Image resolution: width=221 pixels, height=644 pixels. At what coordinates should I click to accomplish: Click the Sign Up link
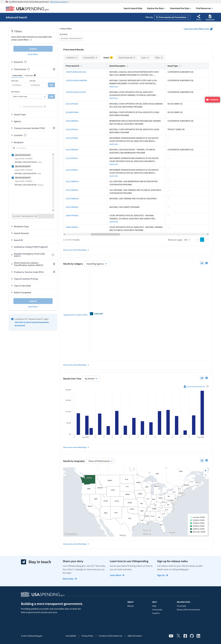pos(163,575)
